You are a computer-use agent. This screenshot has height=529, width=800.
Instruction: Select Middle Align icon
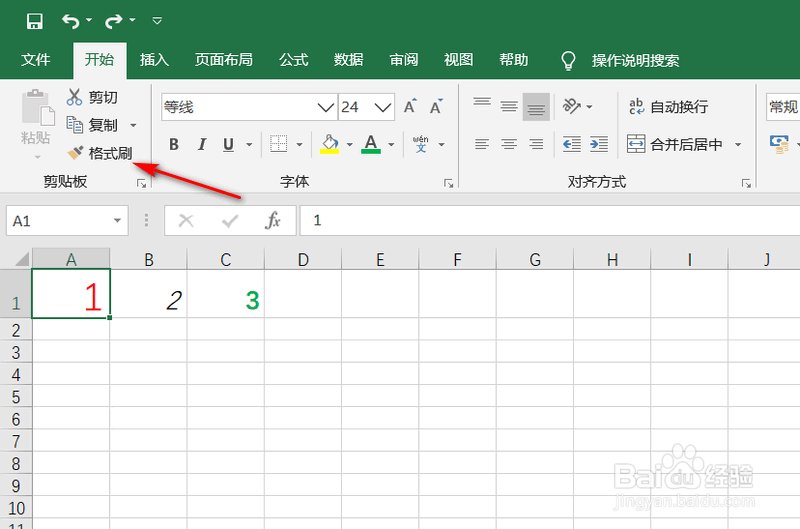tap(509, 106)
